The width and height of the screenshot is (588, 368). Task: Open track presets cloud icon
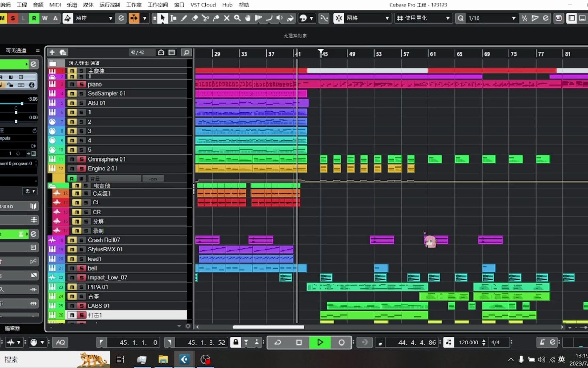pos(63,52)
